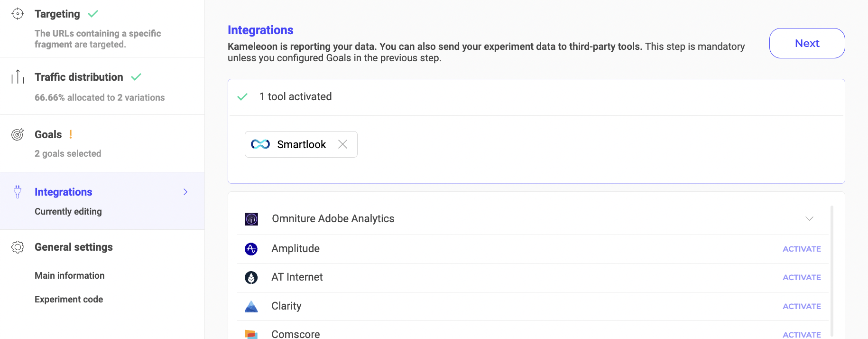The height and width of the screenshot is (339, 868).
Task: Remove the Smartlook integration tag
Action: [342, 144]
